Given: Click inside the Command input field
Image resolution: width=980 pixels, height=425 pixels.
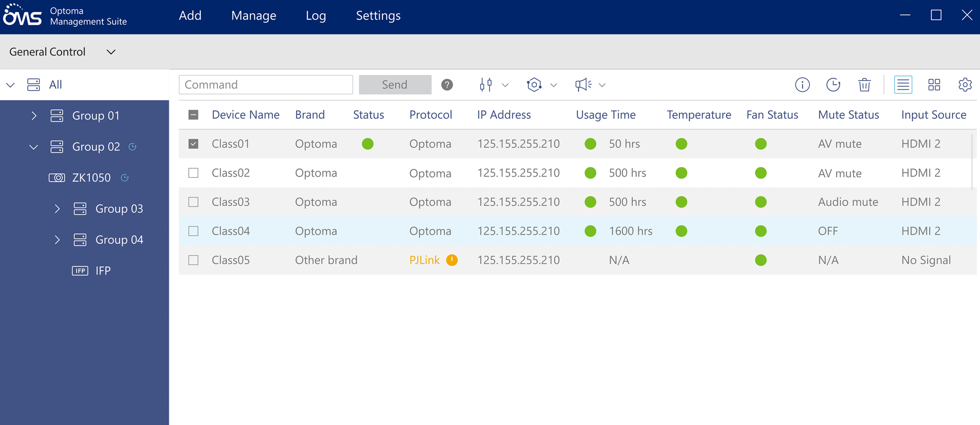Looking at the screenshot, I should (x=266, y=85).
